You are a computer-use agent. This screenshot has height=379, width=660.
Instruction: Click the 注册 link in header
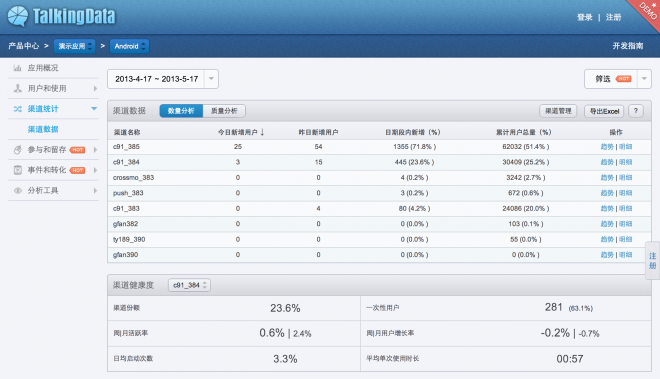tap(613, 17)
